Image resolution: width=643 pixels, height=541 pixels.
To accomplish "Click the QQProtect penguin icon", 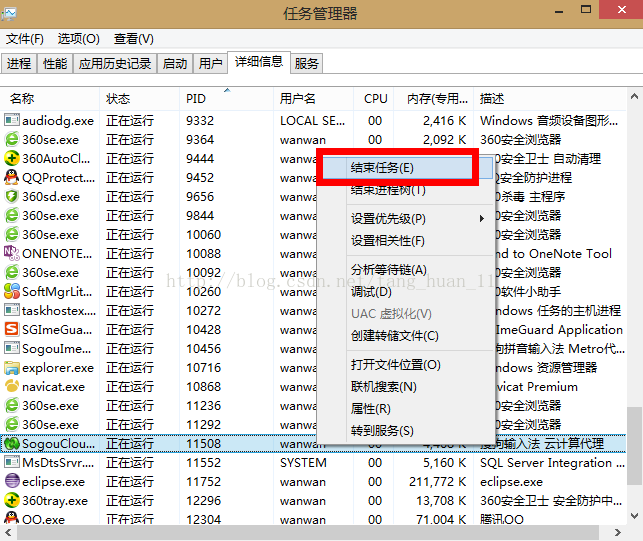I will coord(11,177).
